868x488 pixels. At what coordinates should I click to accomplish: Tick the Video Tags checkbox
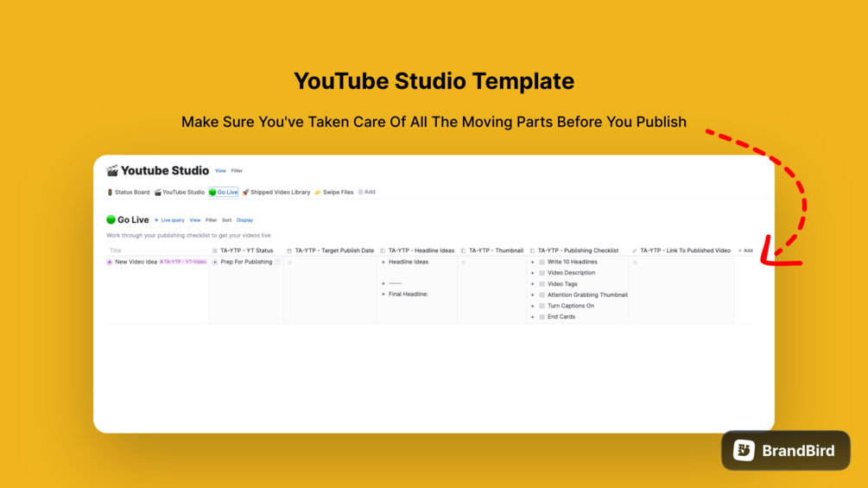coord(542,284)
